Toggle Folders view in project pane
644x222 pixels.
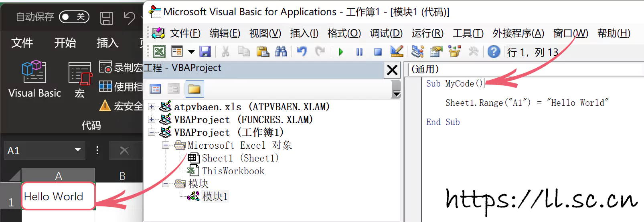click(x=194, y=89)
